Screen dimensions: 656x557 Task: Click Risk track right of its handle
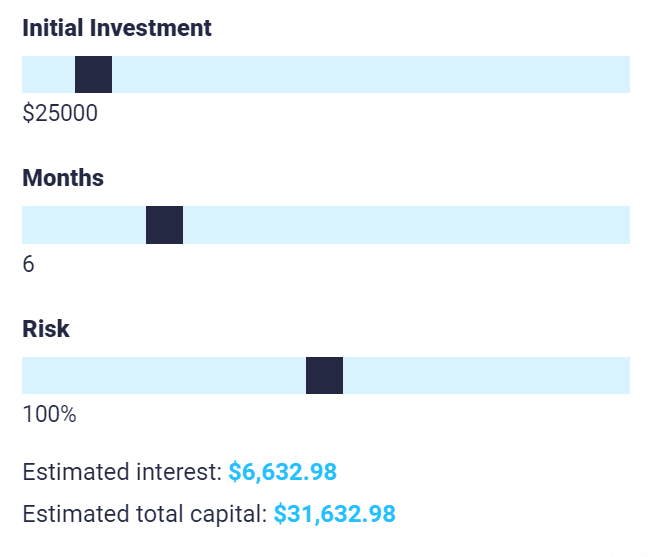coord(486,375)
